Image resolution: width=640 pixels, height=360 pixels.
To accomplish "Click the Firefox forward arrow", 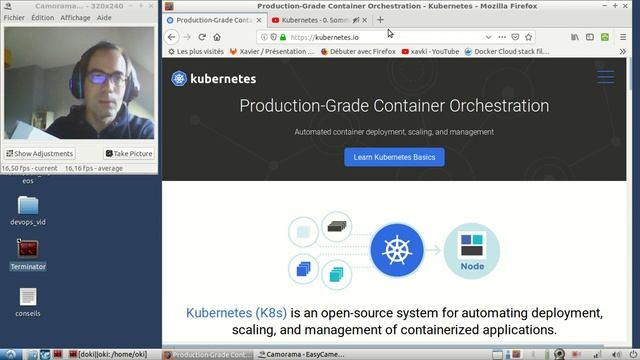I will [187, 37].
